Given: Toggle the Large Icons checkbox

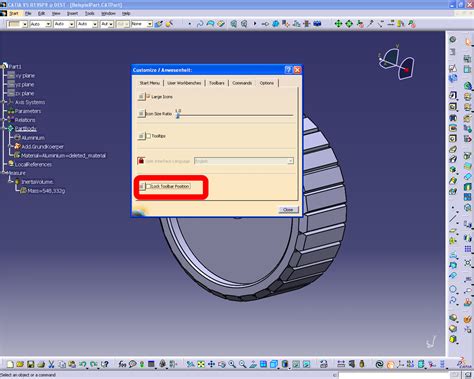Looking at the screenshot, I should pyautogui.click(x=149, y=96).
